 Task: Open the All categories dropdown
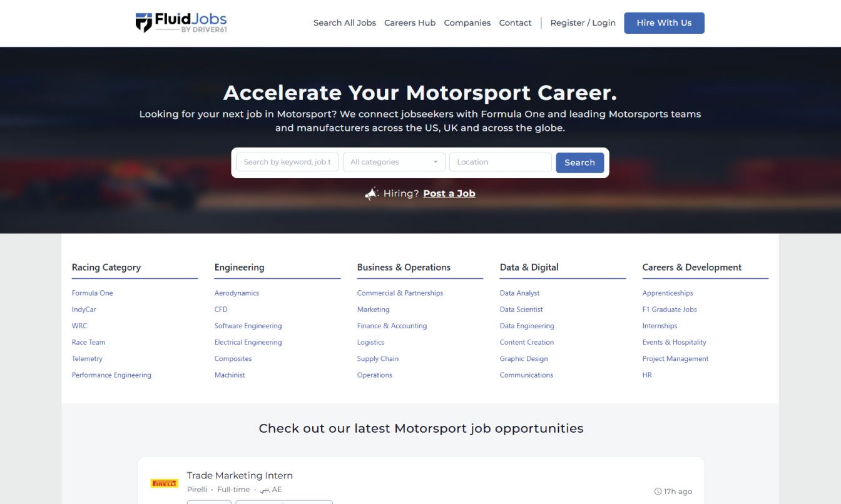(394, 161)
